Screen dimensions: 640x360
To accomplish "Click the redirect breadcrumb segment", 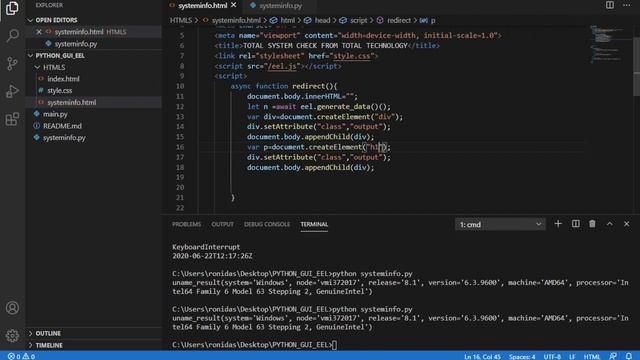I will point(399,20).
